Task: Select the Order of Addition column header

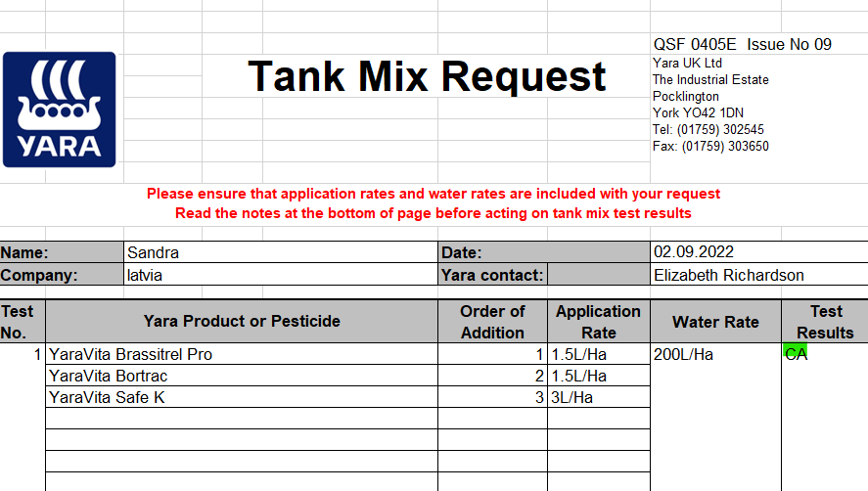Action: (492, 322)
